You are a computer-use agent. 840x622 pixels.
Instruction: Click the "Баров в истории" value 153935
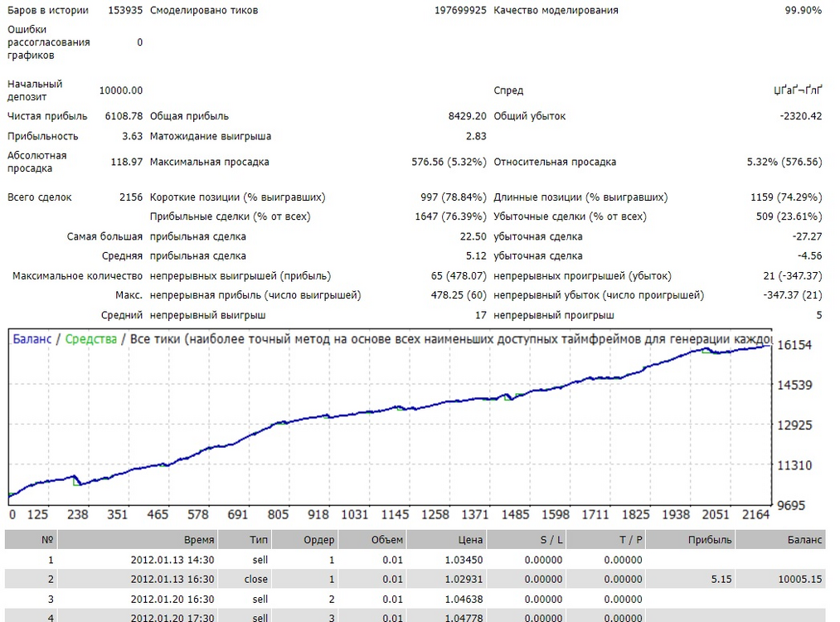[125, 10]
